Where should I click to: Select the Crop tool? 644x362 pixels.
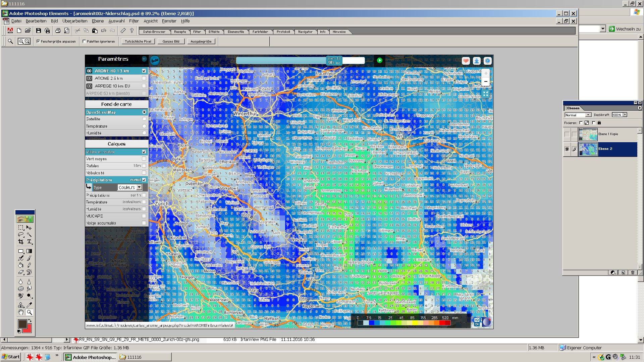21,242
